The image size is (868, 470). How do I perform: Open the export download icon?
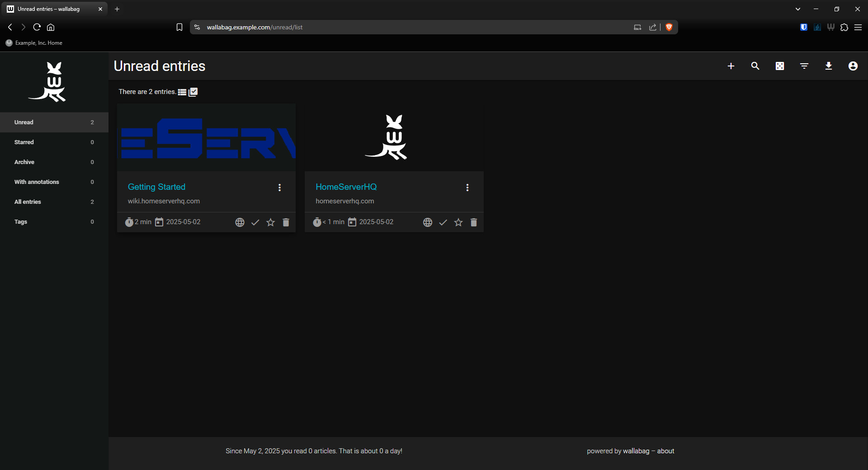[829, 66]
